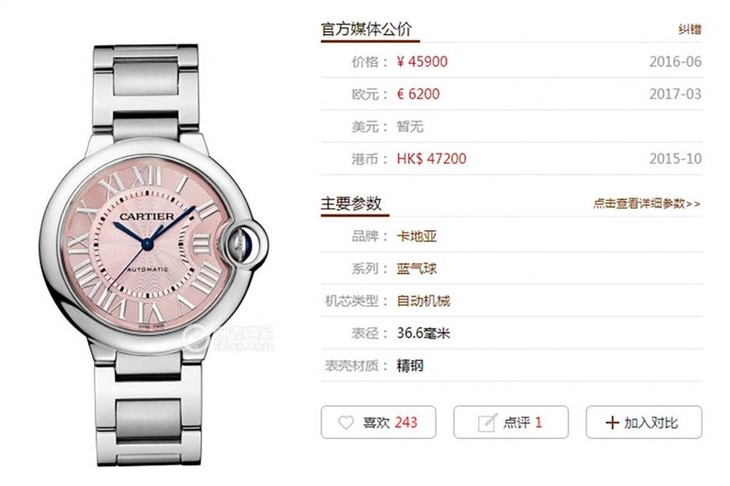This screenshot has width=730, height=486.
Task: Click the € 6200 euro price
Action: pyautogui.click(x=418, y=94)
